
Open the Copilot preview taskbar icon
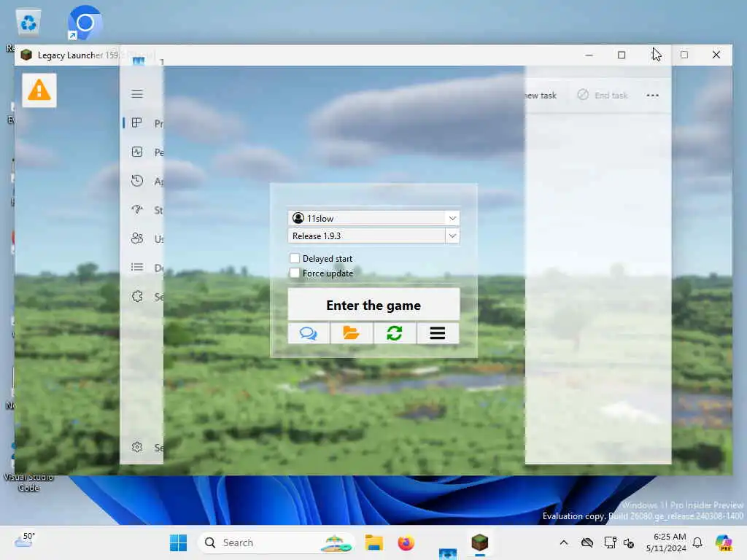click(x=724, y=542)
